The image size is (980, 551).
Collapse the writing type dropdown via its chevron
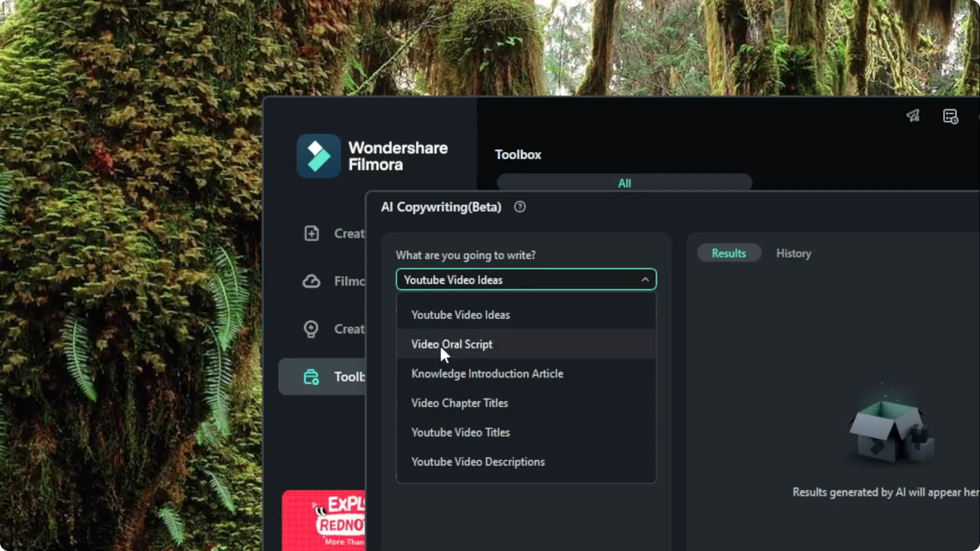point(645,279)
